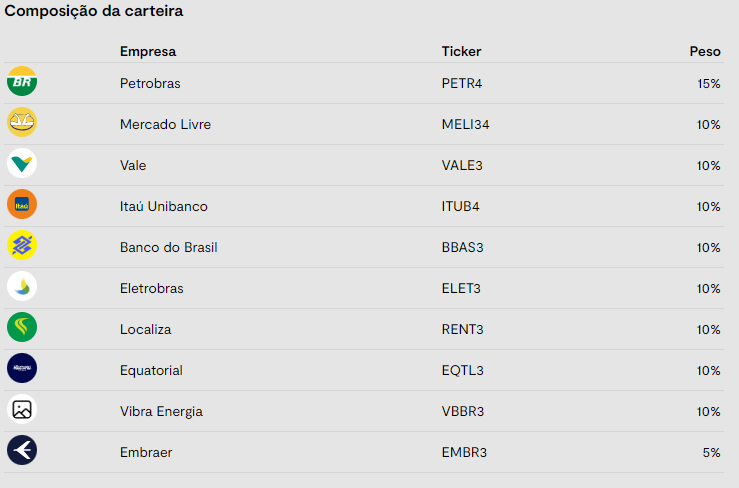The height and width of the screenshot is (488, 739).
Task: Click the Vibra Energia placeholder image icon
Action: [22, 409]
